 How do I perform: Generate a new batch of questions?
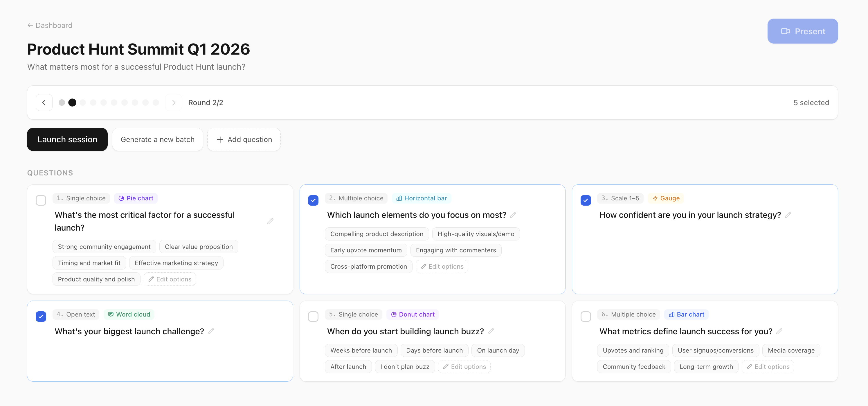157,139
